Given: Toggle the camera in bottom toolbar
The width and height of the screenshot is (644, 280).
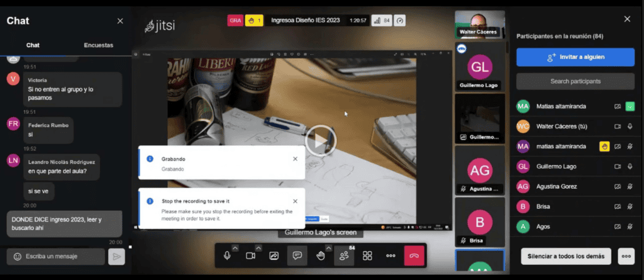Looking at the screenshot, I should coord(250,255).
